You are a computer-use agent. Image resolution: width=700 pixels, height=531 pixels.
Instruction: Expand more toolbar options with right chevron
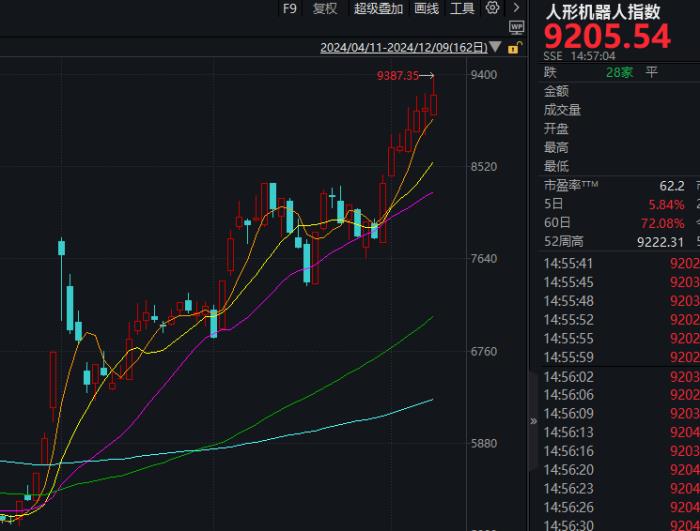point(516,8)
